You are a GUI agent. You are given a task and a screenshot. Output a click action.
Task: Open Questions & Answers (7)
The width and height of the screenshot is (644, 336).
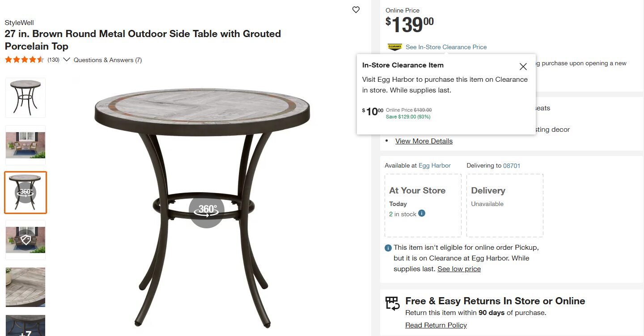[x=107, y=60]
